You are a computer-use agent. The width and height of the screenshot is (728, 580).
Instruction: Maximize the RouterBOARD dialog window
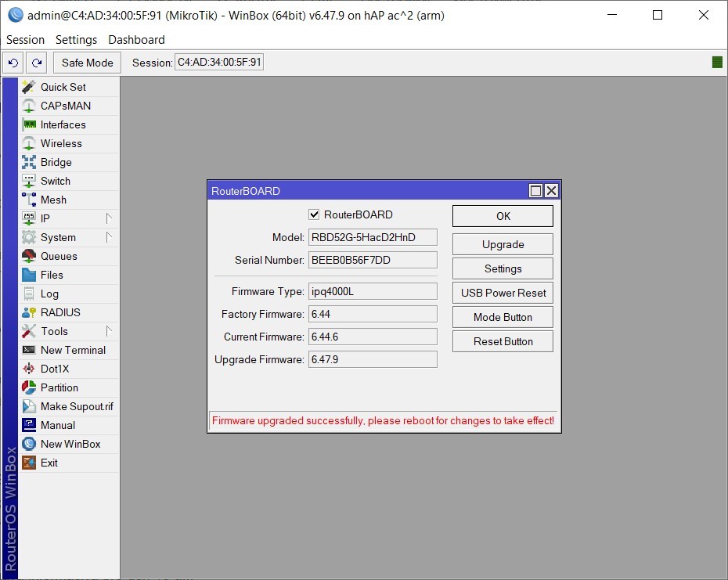[x=535, y=191]
